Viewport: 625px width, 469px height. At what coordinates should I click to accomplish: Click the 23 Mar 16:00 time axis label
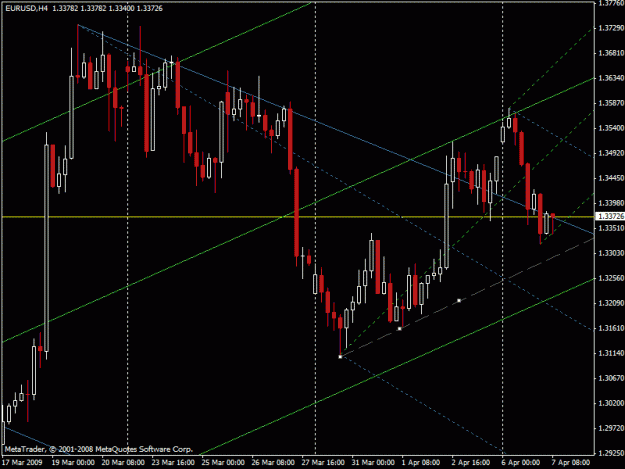[173, 463]
